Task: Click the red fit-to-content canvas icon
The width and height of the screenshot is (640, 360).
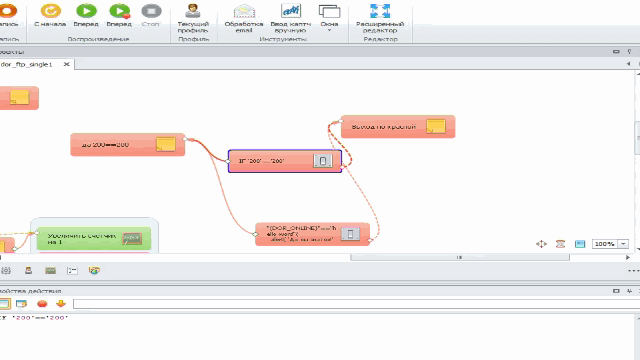Action: click(x=560, y=244)
